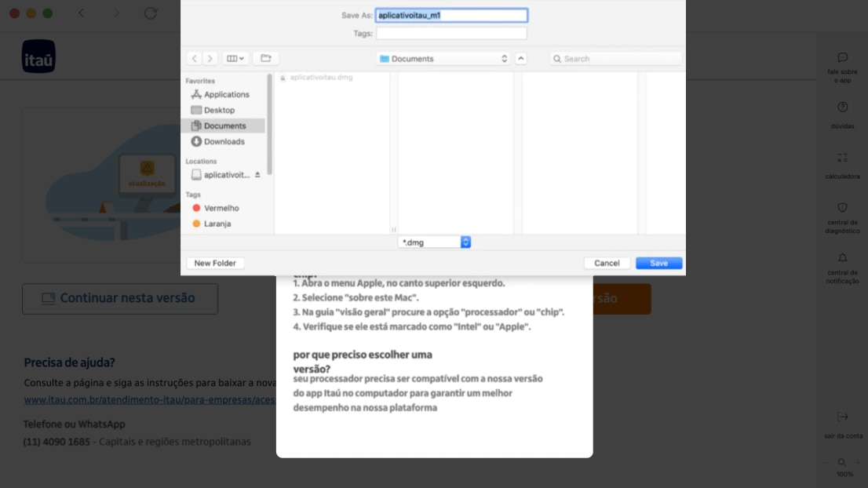Click the Tags input field
Image resolution: width=868 pixels, height=488 pixels.
452,33
